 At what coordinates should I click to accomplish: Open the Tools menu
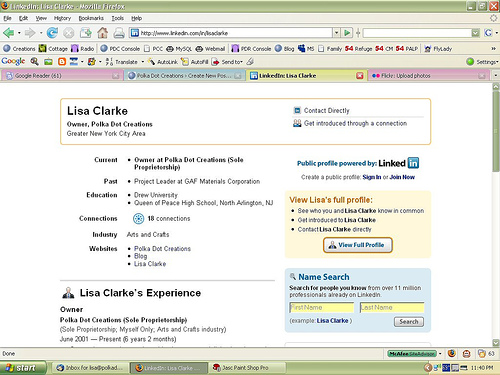click(x=118, y=18)
